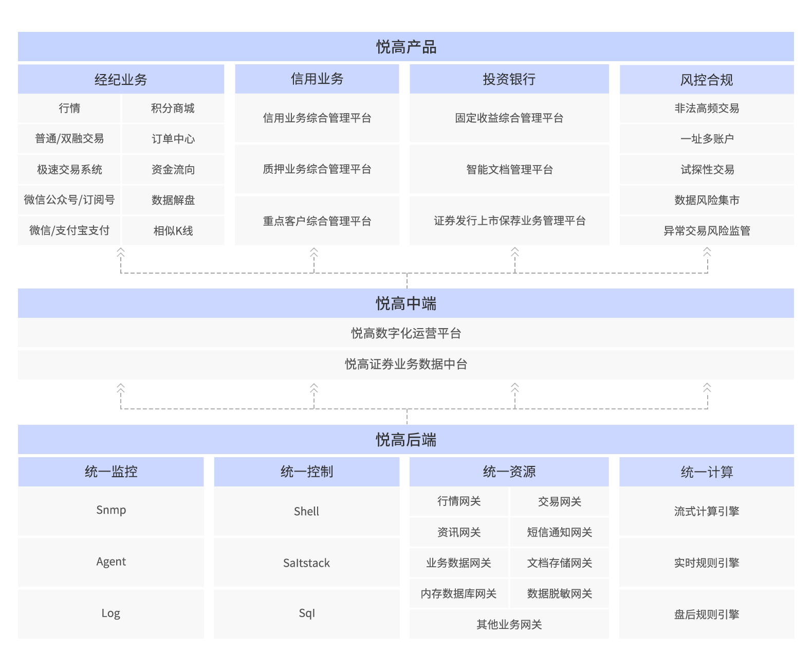
Task: Click the 文档存储网关 cell
Action: pyautogui.click(x=560, y=563)
